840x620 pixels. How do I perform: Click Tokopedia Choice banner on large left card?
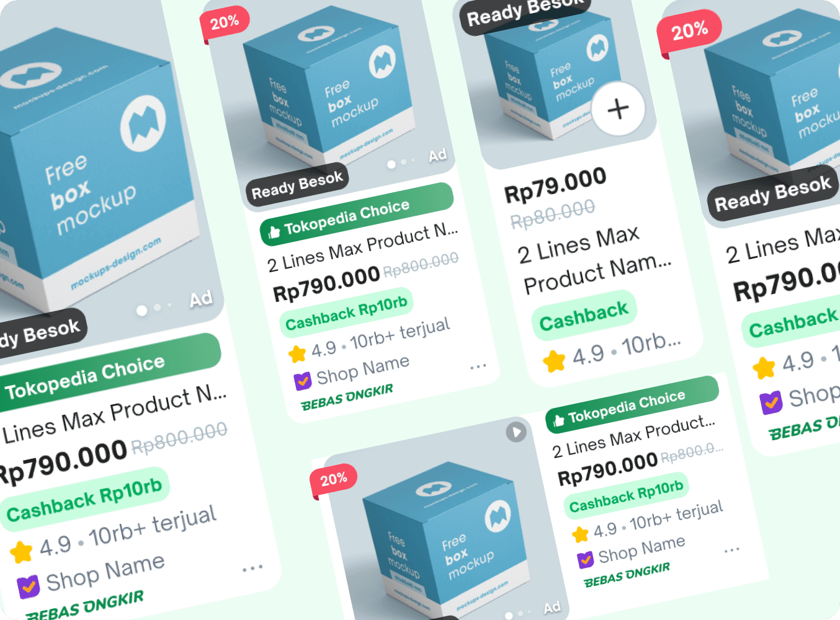click(x=109, y=372)
